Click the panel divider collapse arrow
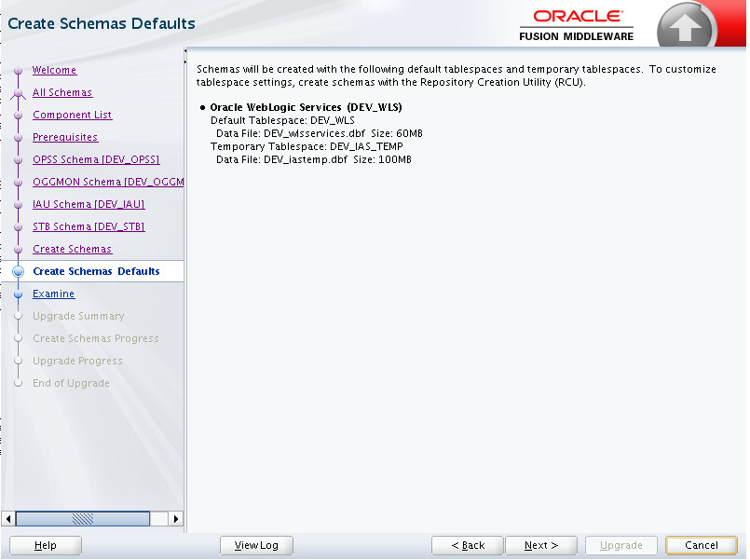The image size is (750, 560). 185,50
